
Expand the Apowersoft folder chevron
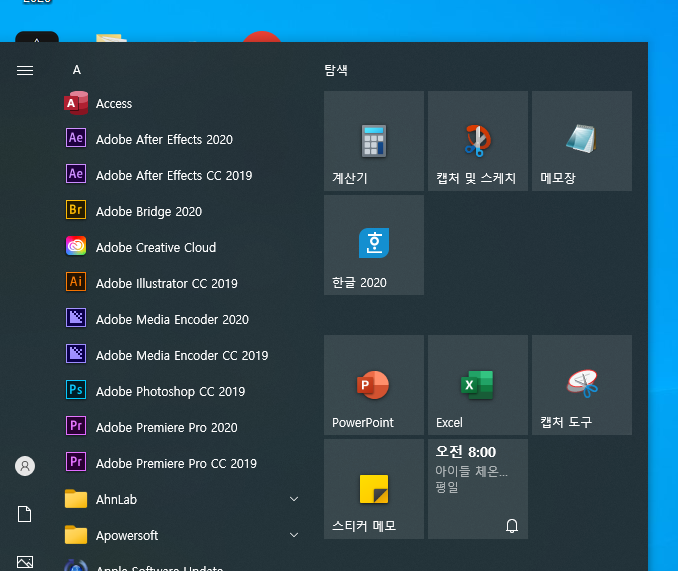294,535
